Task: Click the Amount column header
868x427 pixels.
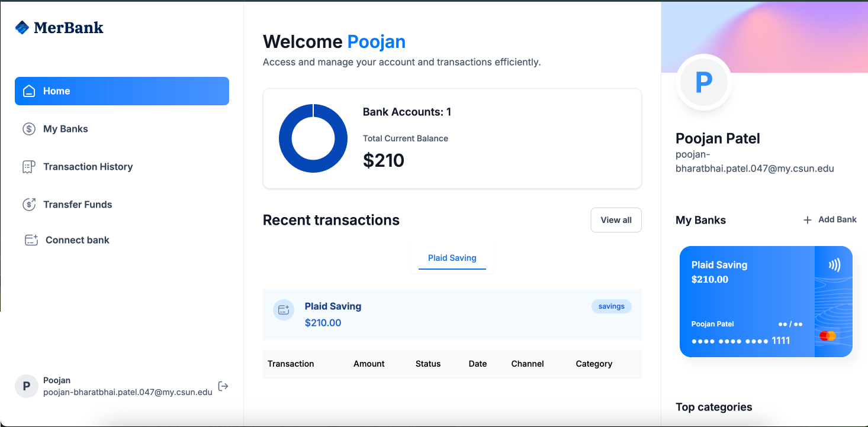Action: pos(368,363)
